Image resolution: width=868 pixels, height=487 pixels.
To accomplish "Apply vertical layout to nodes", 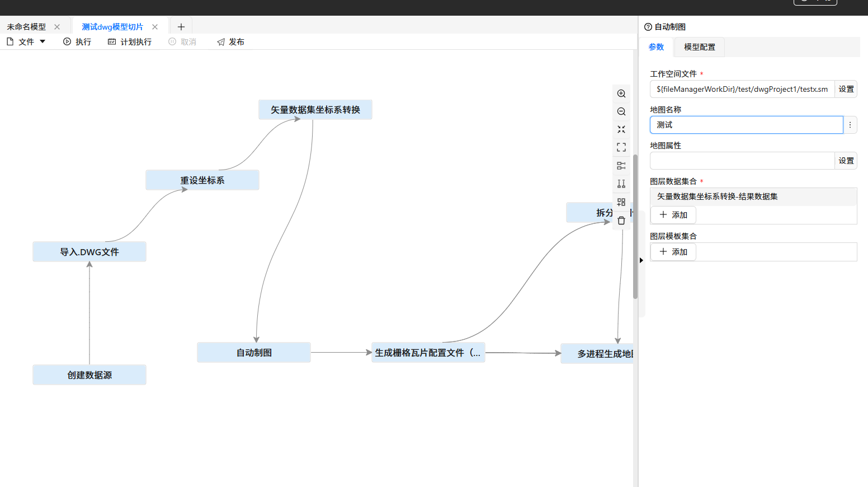I will click(621, 184).
